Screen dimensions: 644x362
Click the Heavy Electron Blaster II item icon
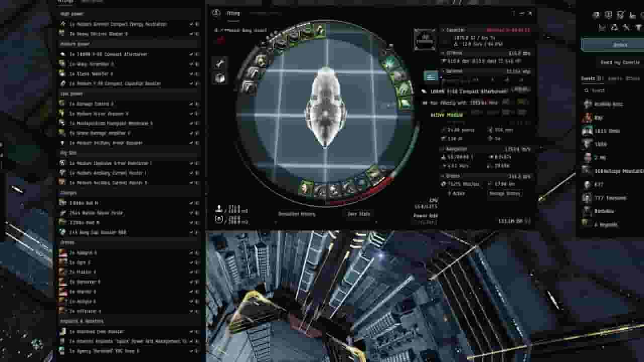tap(62, 34)
